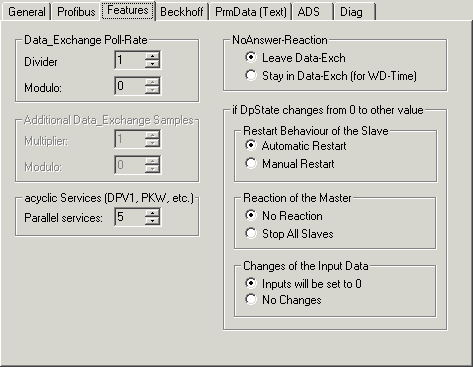Open the Beckhoff tab

182,12
